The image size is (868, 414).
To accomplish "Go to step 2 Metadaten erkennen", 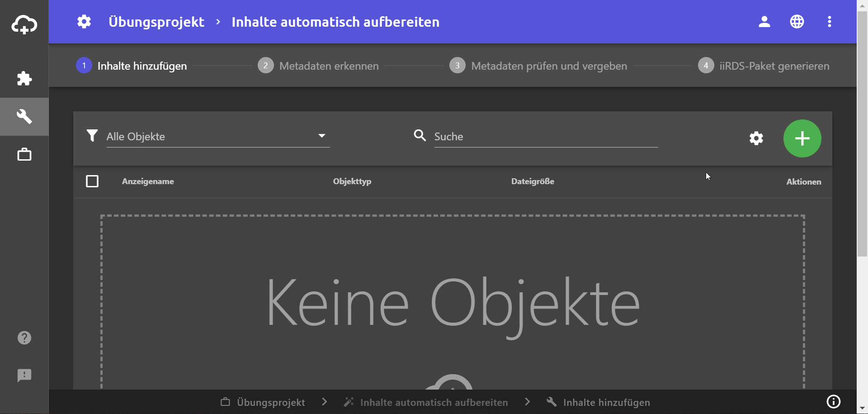I will [x=318, y=66].
